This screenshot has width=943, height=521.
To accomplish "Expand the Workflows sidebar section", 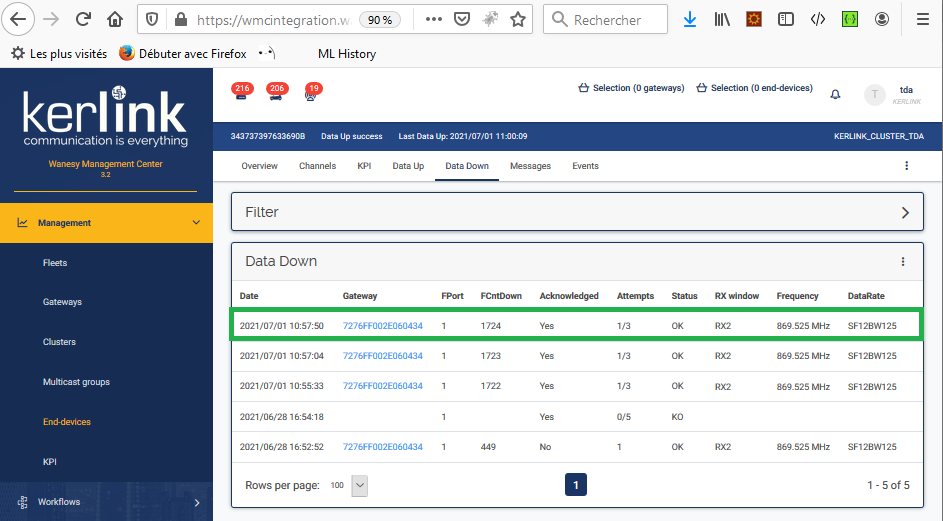I will click(x=196, y=502).
